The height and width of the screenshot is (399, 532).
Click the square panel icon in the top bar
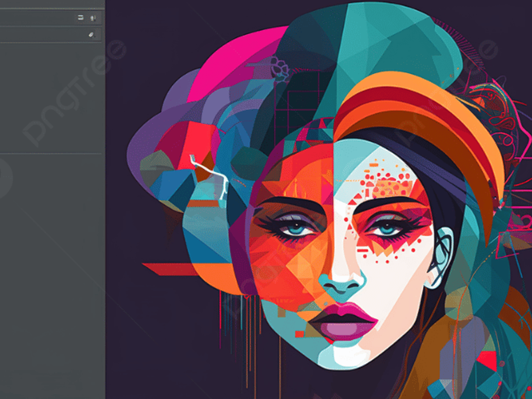pyautogui.click(x=81, y=17)
